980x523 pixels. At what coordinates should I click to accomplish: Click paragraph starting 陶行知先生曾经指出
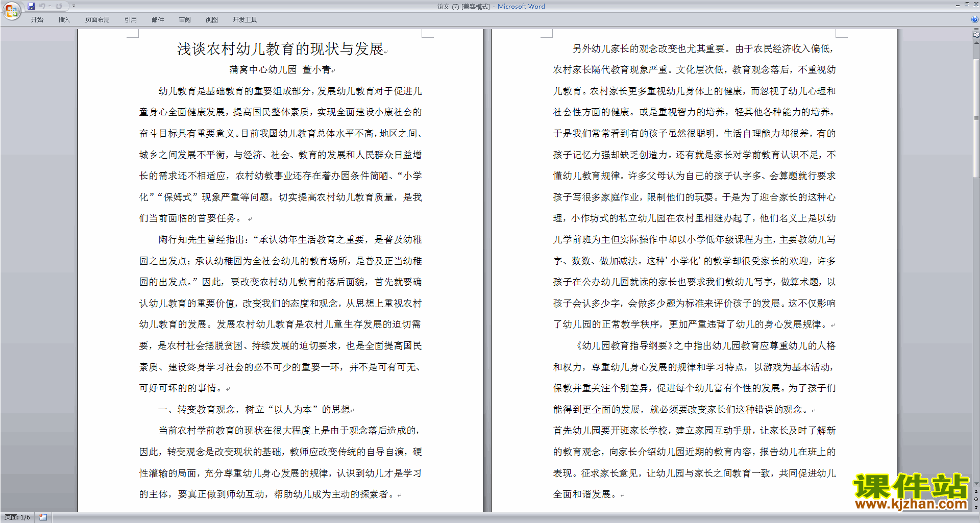tap(281, 314)
